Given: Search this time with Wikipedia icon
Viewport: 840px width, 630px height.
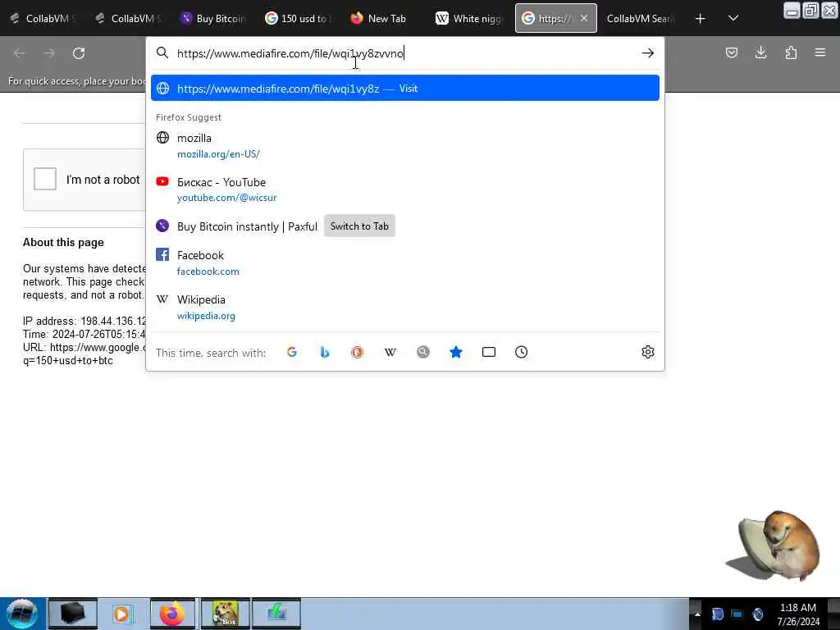Looking at the screenshot, I should 390,352.
